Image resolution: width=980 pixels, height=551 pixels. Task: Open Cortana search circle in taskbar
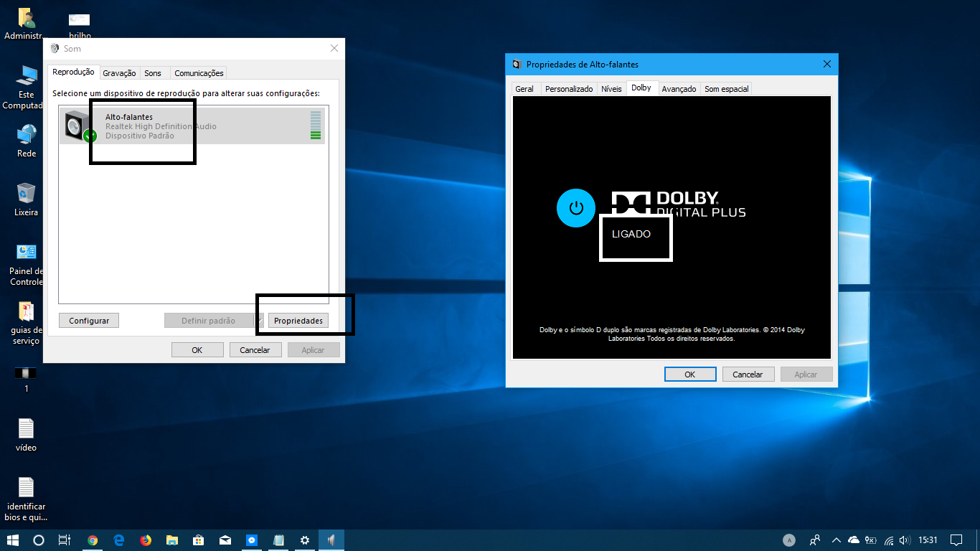pyautogui.click(x=39, y=540)
